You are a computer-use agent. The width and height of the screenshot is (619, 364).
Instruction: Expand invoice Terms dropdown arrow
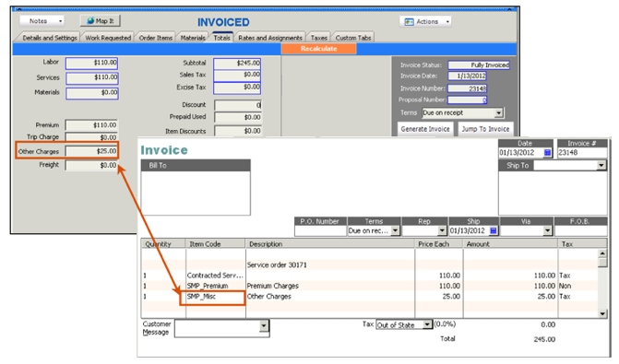coord(395,230)
